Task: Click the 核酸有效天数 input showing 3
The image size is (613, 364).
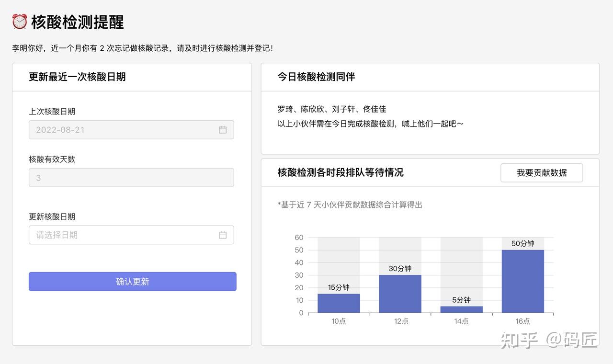Action: (x=131, y=178)
